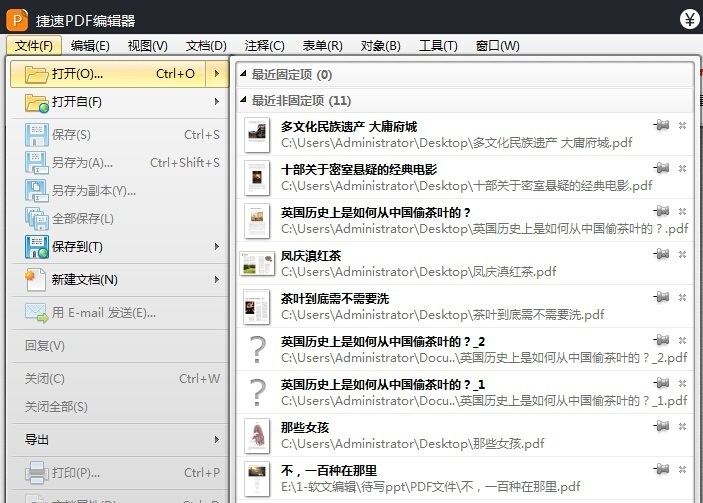Image resolution: width=703 pixels, height=503 pixels.
Task: Open the 注释(C) menu
Action: tap(265, 46)
